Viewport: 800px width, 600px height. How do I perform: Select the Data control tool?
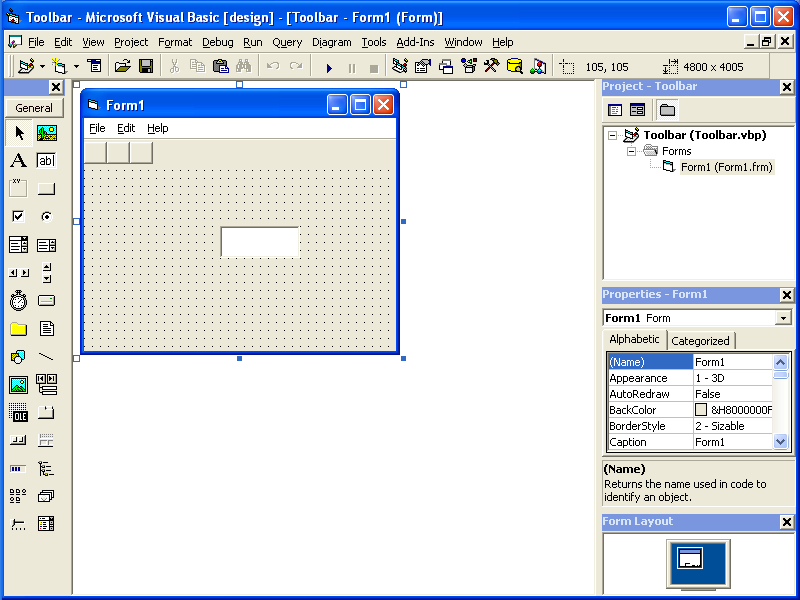pyautogui.click(x=46, y=385)
